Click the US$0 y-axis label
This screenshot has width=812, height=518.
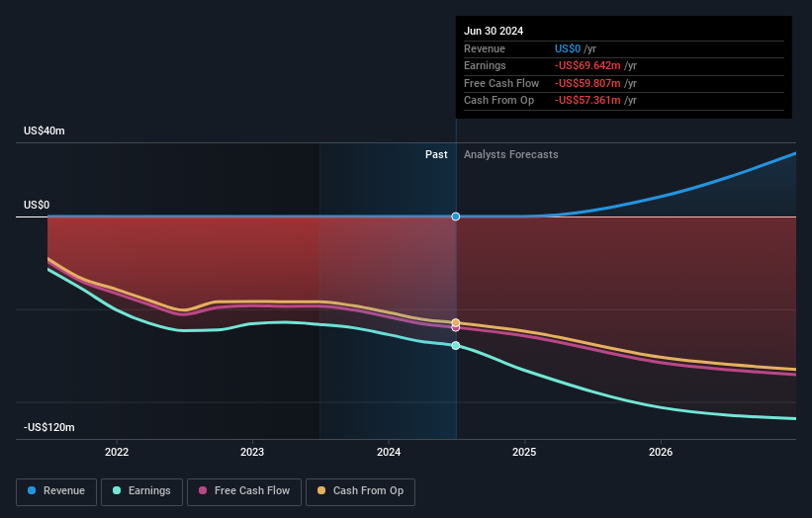37,205
